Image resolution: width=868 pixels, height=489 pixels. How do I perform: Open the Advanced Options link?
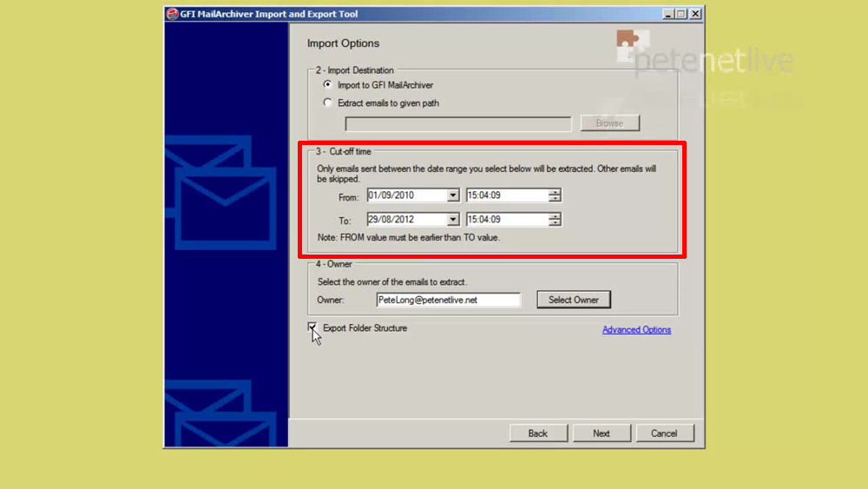(x=636, y=329)
